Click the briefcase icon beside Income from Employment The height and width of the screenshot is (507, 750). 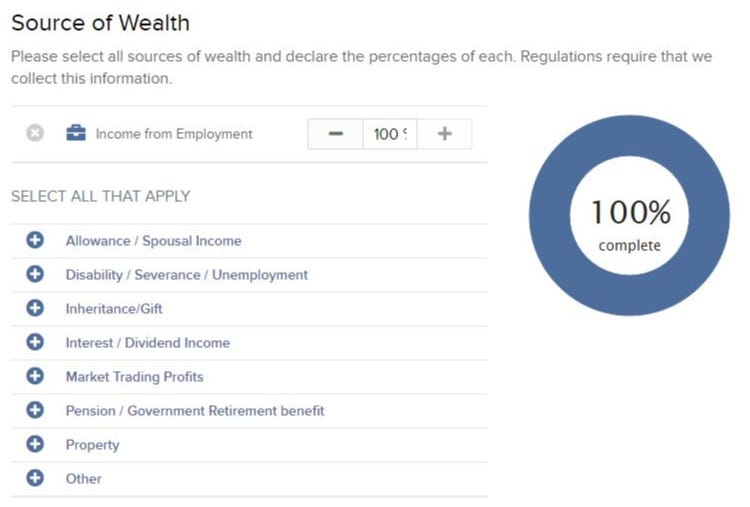pos(76,133)
